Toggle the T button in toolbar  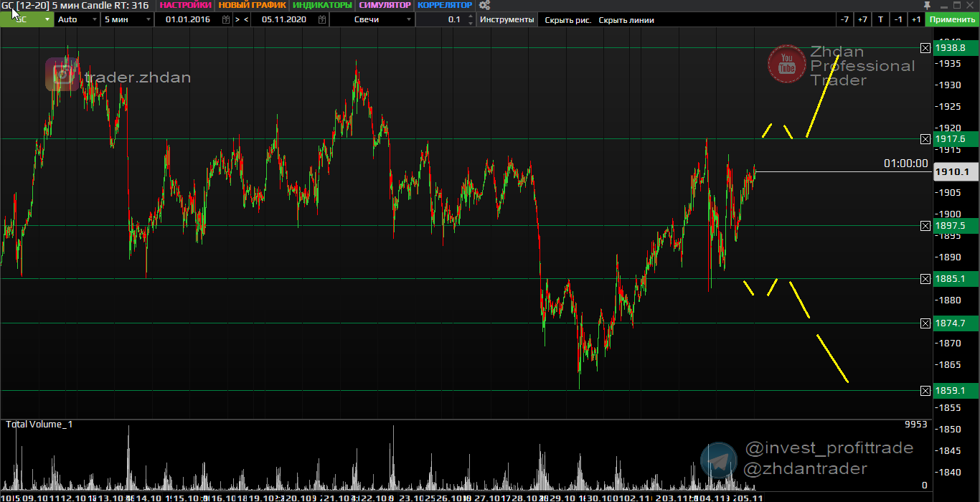pos(880,19)
